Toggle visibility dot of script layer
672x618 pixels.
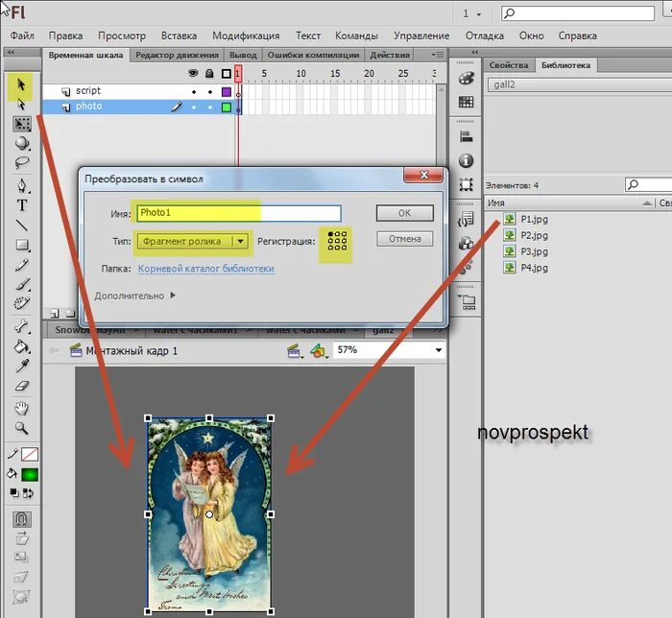(194, 92)
